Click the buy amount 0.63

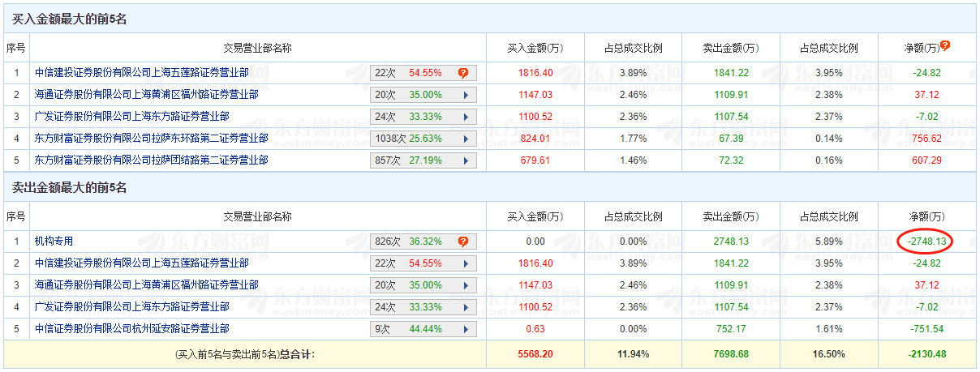point(535,329)
